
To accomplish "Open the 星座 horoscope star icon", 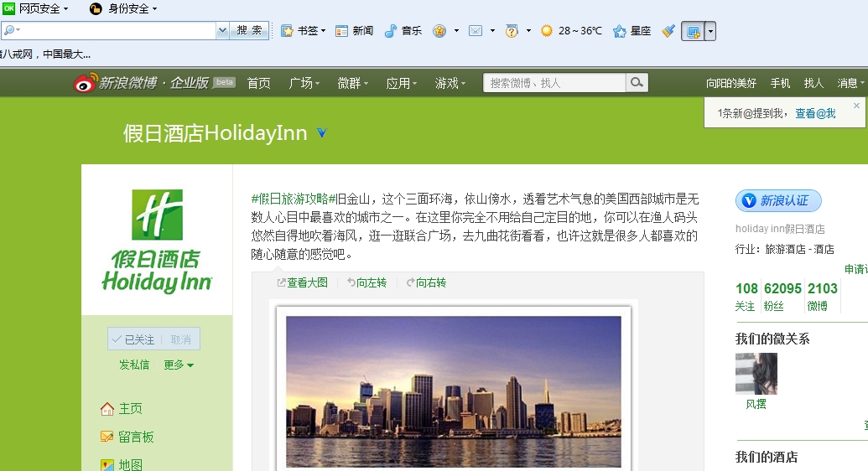I will pos(620,31).
